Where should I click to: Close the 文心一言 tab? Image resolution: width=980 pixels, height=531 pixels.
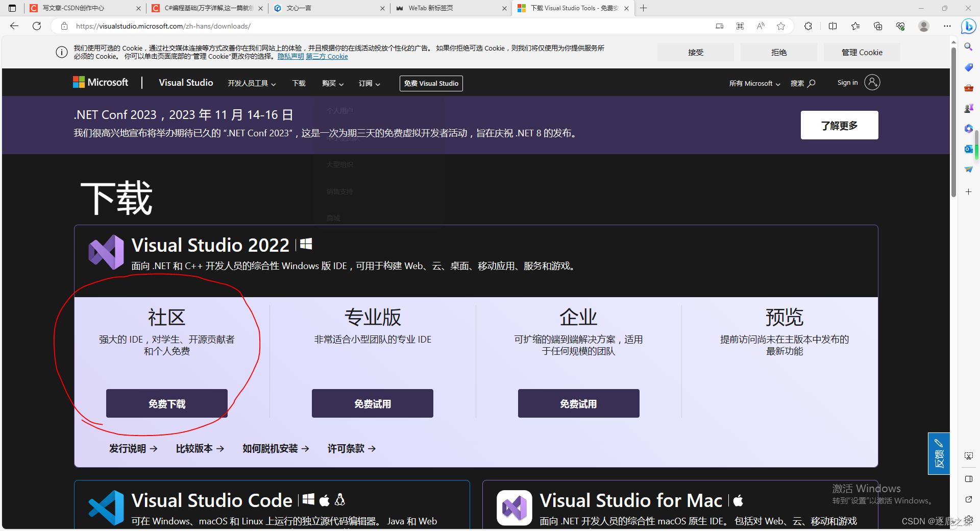coord(383,8)
